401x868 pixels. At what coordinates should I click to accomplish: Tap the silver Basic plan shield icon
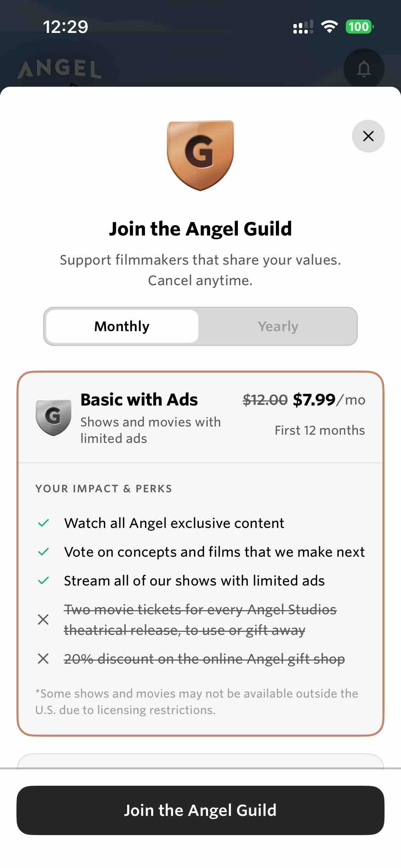pyautogui.click(x=53, y=418)
